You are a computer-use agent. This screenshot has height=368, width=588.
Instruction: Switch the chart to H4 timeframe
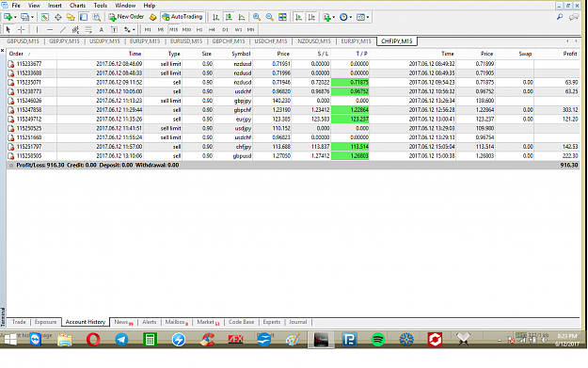[212, 29]
